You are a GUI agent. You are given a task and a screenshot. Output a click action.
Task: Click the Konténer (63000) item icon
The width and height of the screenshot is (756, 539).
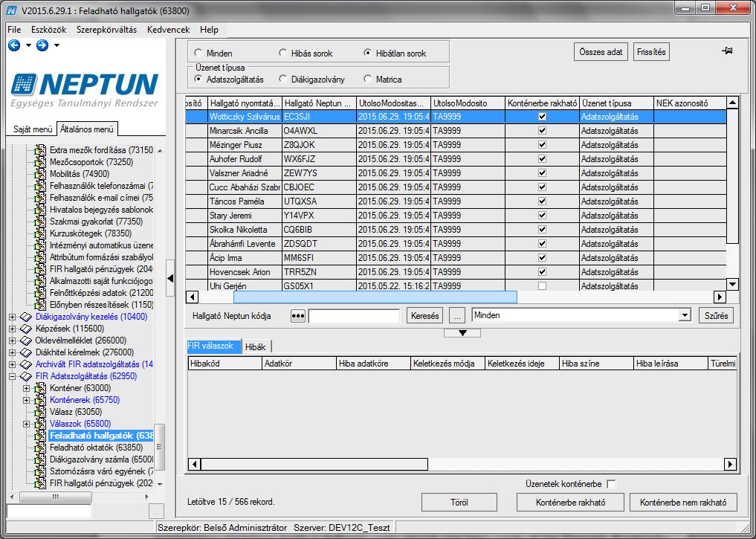tap(40, 388)
